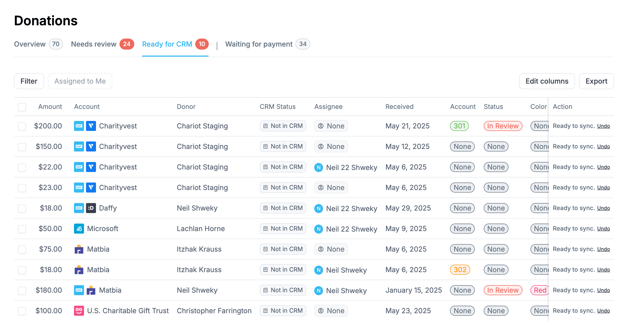Click donor Christopher Farrington
The height and width of the screenshot is (336, 644).
pyautogui.click(x=214, y=311)
